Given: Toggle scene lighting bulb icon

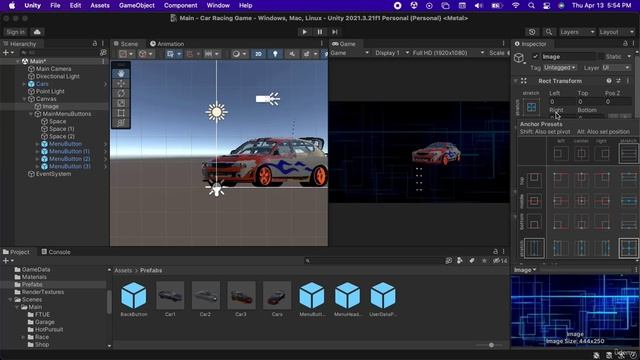Looking at the screenshot, I should point(275,54).
